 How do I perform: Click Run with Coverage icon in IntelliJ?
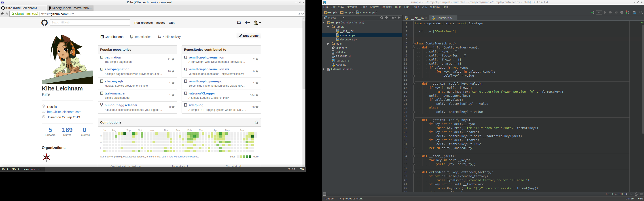click(616, 12)
